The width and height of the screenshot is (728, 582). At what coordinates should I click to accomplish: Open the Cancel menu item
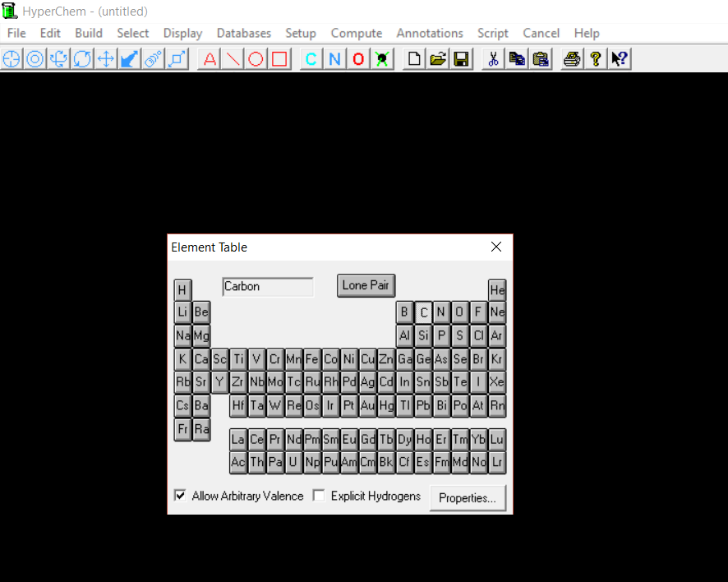[x=541, y=34]
